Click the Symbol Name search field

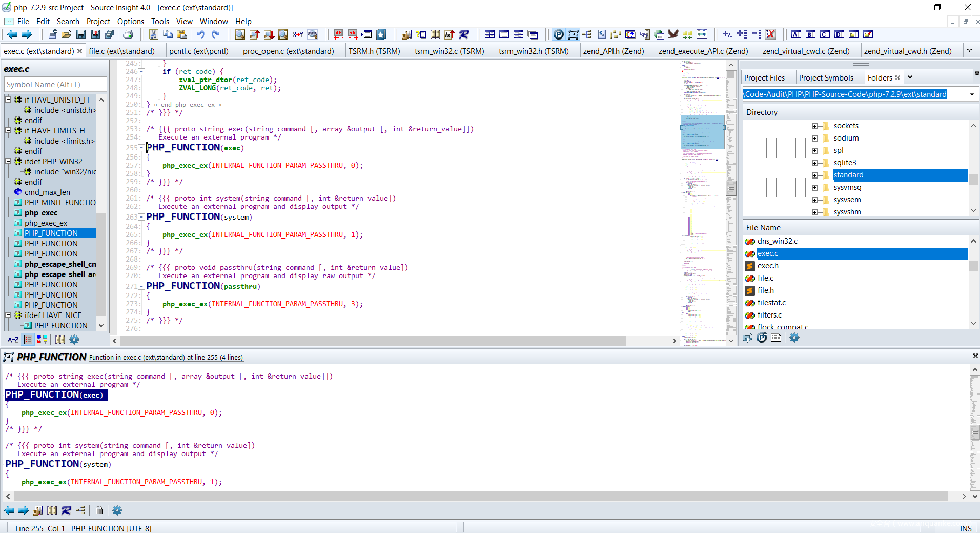tap(55, 85)
